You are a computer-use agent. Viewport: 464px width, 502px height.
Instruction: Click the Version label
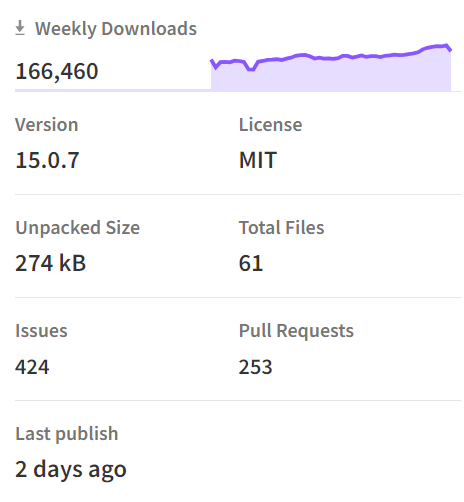[47, 125]
